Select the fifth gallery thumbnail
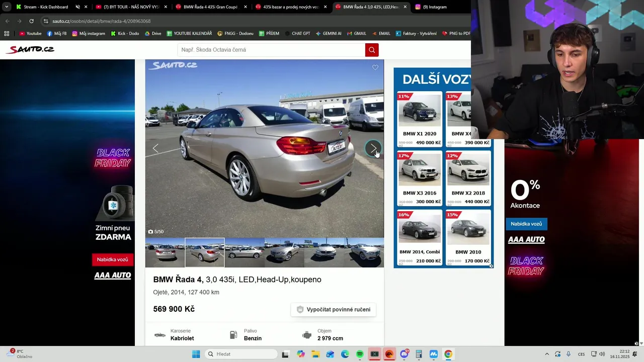The width and height of the screenshot is (644, 362). 324,252
